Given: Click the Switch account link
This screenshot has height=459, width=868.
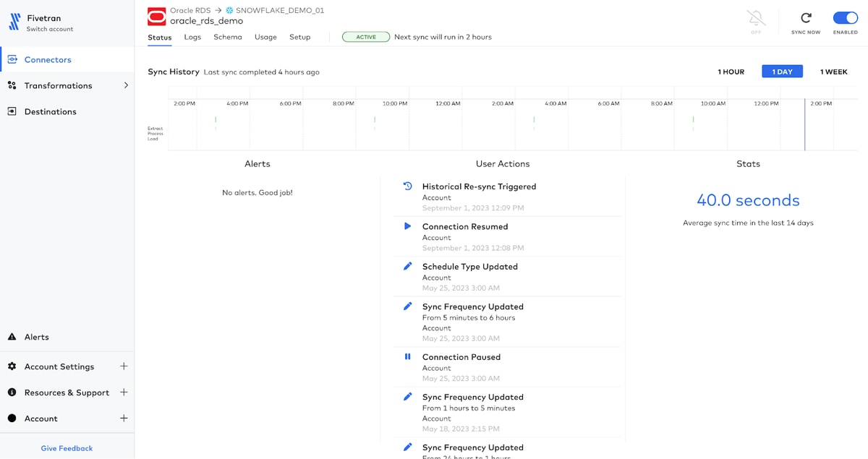Looking at the screenshot, I should point(50,30).
